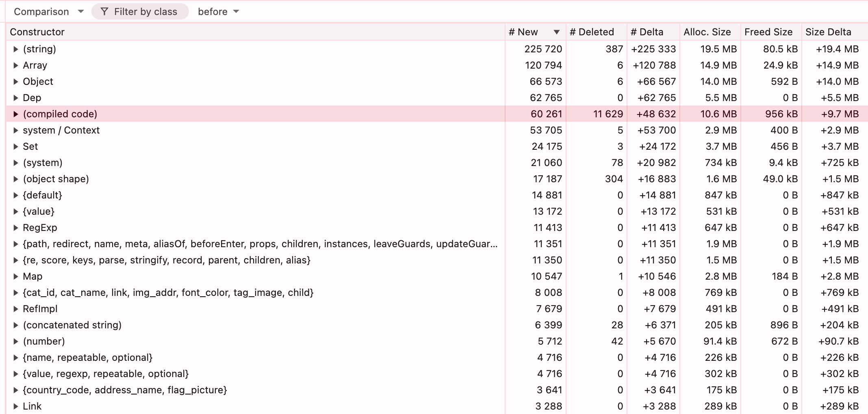868x414 pixels.
Task: Expand the Dep row triangle
Action: coord(15,98)
